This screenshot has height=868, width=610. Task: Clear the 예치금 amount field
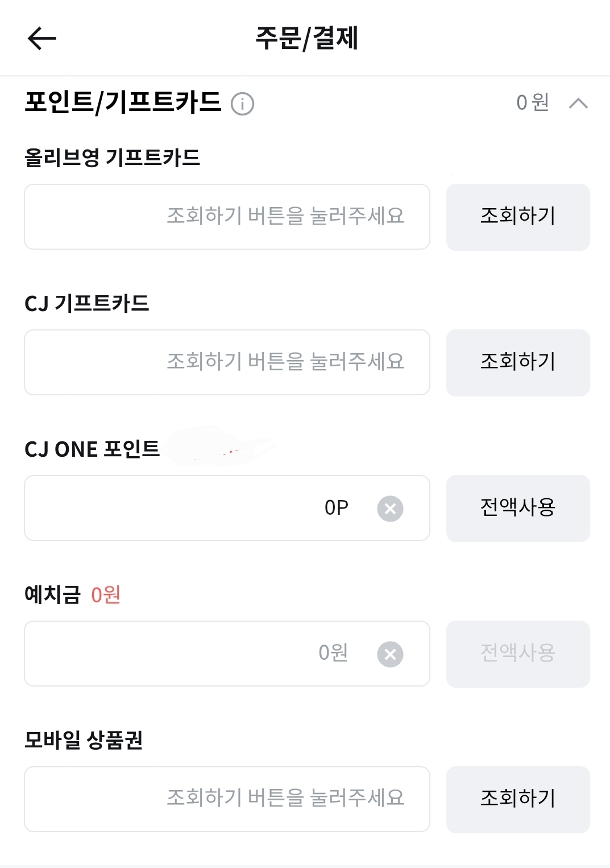[390, 654]
